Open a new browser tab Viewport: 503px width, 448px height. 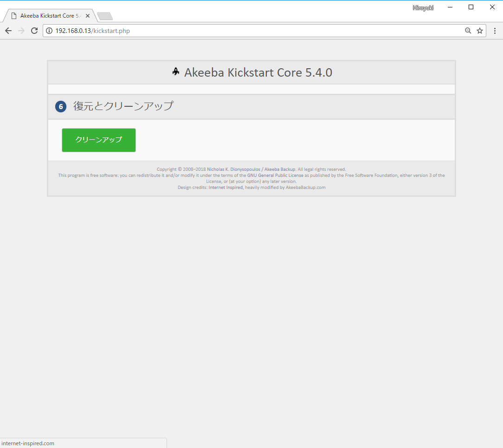pyautogui.click(x=105, y=16)
